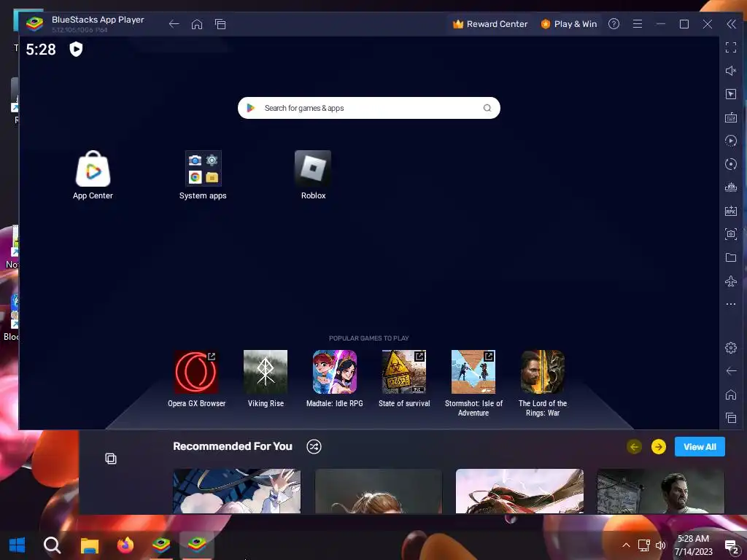The image size is (747, 560).
Task: Click the home icon at the sidebar bottom
Action: point(731,394)
